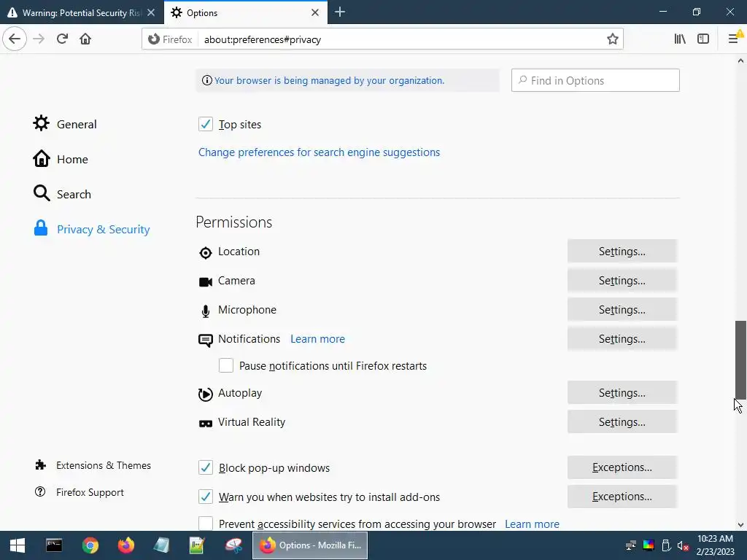The height and width of the screenshot is (560, 747).
Task: Open the taskbar clock showing 10:23 AM
Action: (x=715, y=545)
